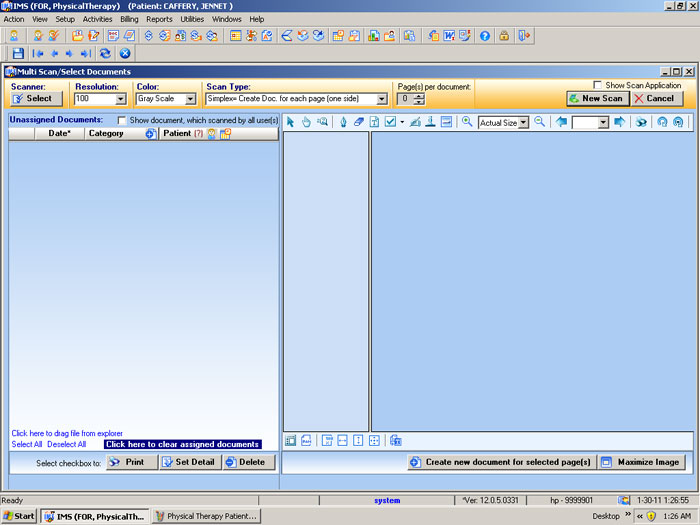
Task: Click the thumbnail view icon below viewer
Action: (x=291, y=441)
